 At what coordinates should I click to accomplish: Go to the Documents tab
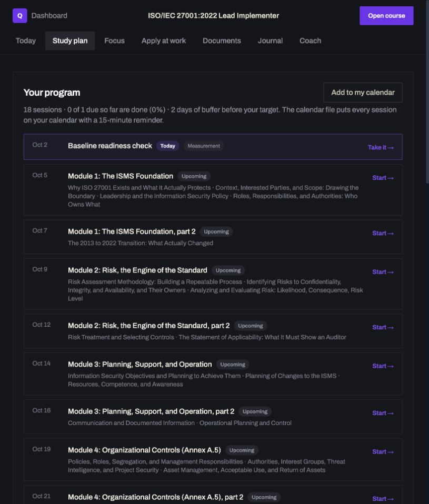coord(222,41)
